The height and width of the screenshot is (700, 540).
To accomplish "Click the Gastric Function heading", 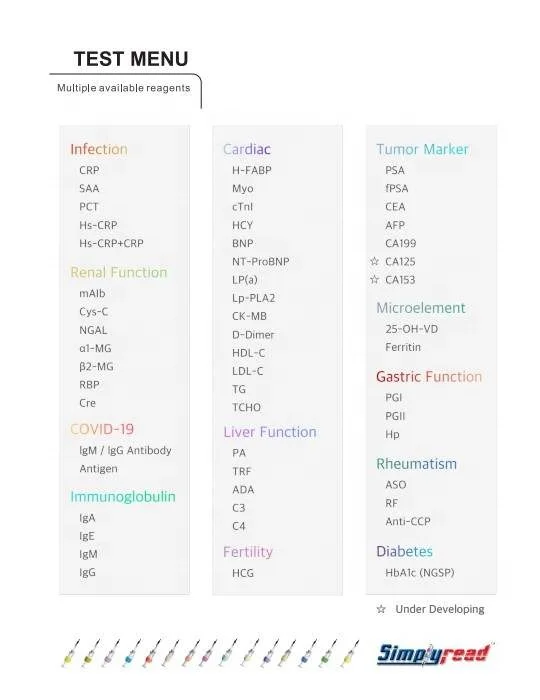I will pos(429,377).
